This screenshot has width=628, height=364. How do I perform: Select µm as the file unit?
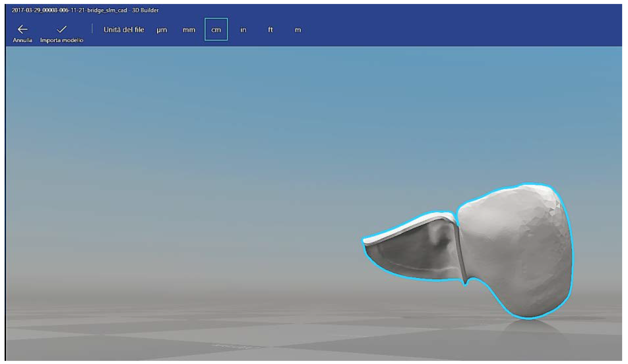[x=161, y=30]
